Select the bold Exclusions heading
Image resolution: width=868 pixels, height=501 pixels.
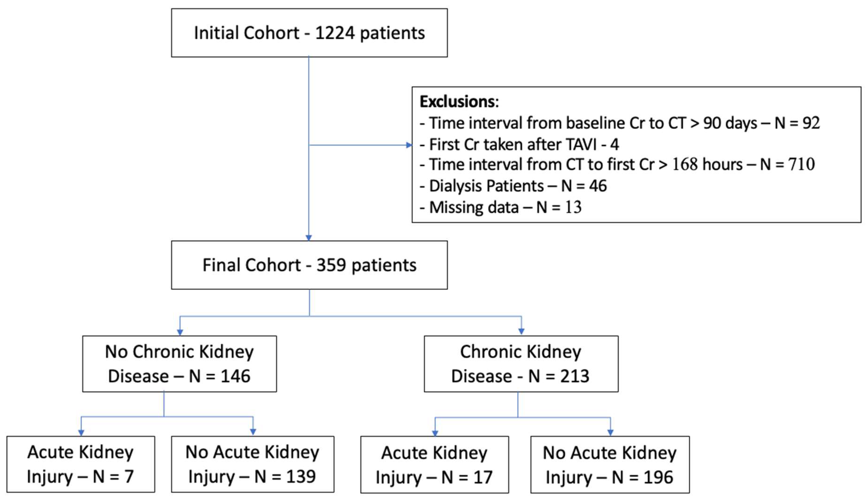click(459, 102)
